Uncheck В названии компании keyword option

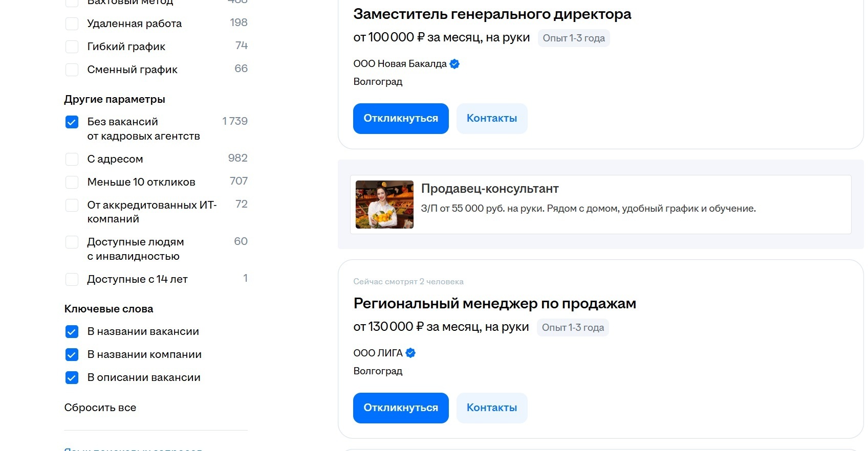(x=72, y=354)
